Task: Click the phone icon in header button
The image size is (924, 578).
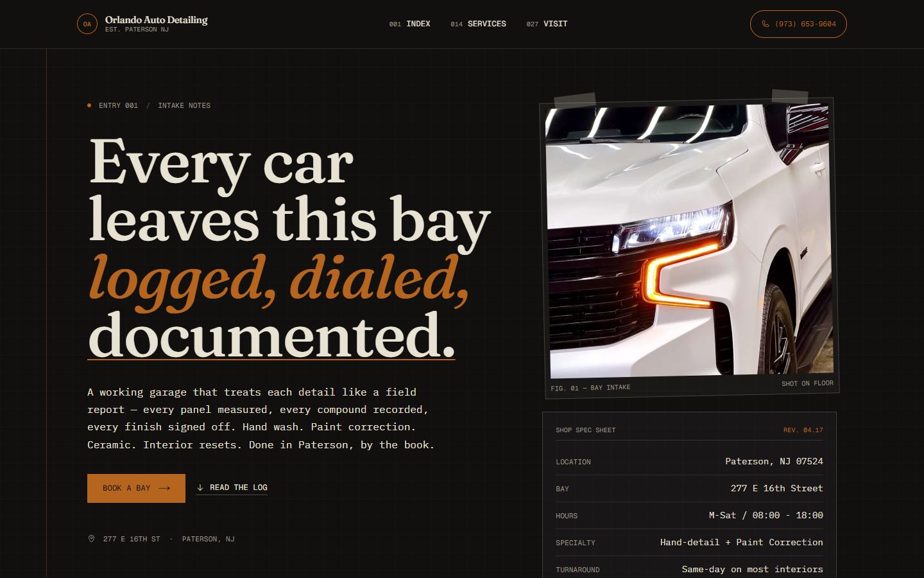Action: [x=766, y=24]
